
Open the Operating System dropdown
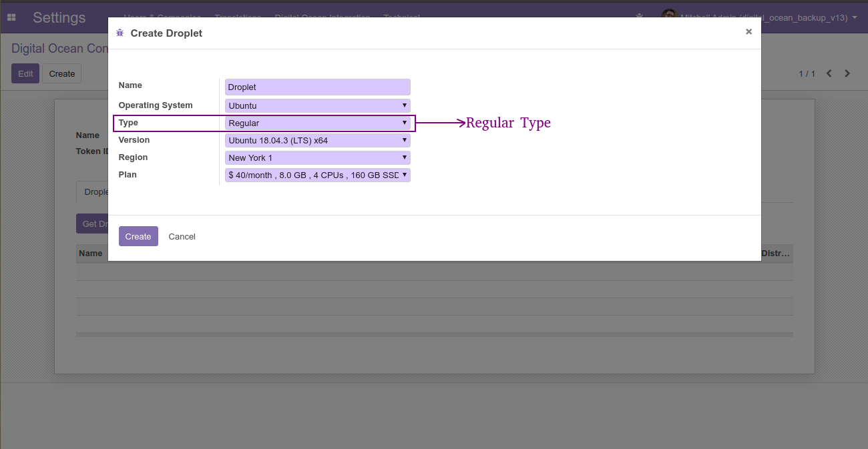(x=318, y=105)
